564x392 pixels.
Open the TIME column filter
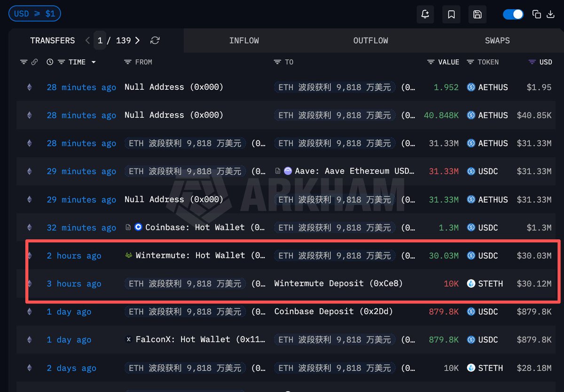click(x=61, y=62)
